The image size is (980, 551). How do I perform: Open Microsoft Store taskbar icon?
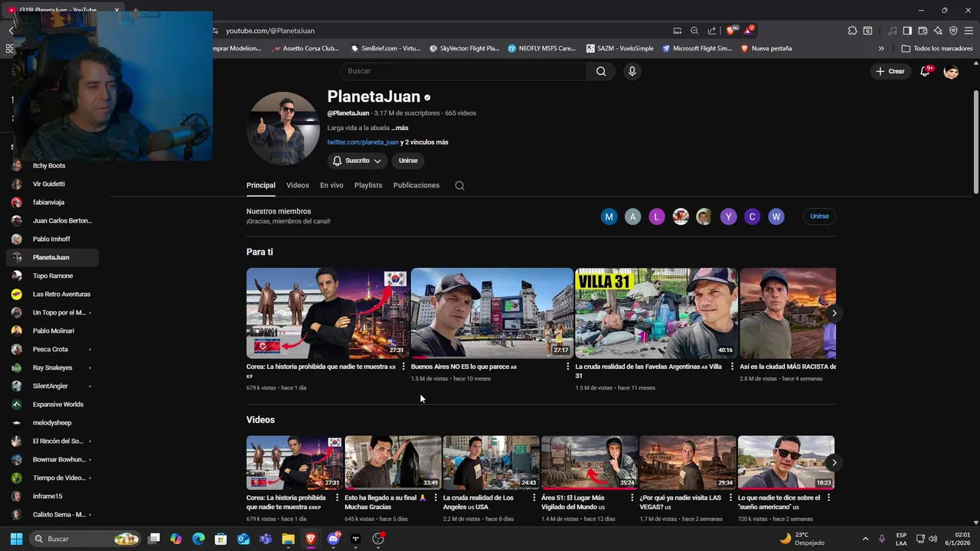[x=220, y=539]
